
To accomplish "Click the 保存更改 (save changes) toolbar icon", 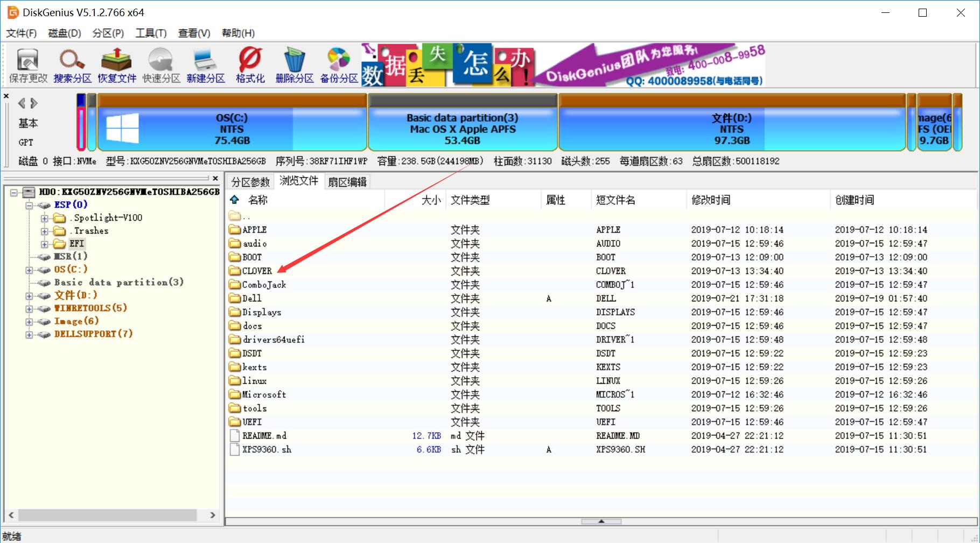I will pyautogui.click(x=26, y=64).
